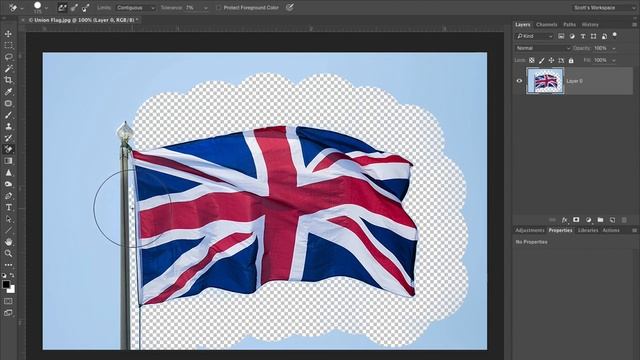Switch to the Actions tab
This screenshot has width=640, height=360.
(x=611, y=230)
